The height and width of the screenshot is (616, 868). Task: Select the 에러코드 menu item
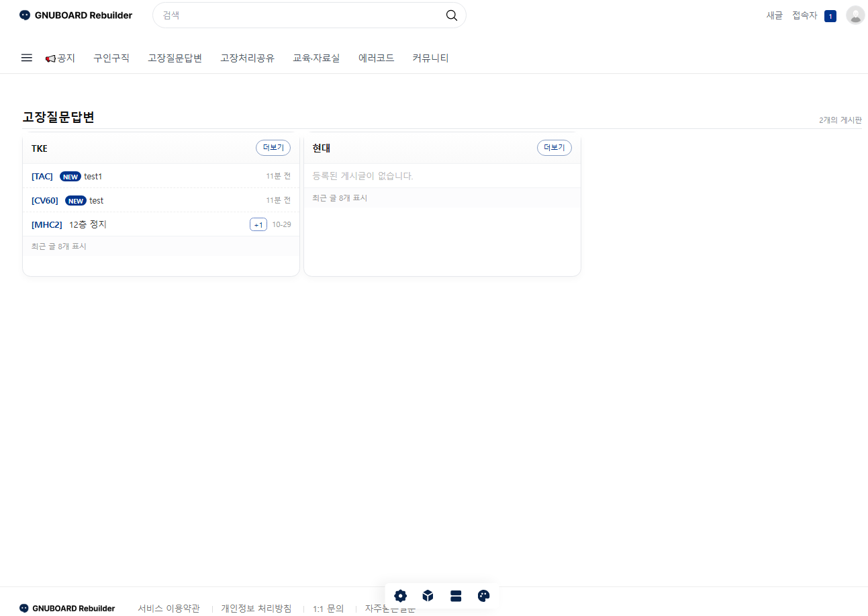click(x=376, y=58)
